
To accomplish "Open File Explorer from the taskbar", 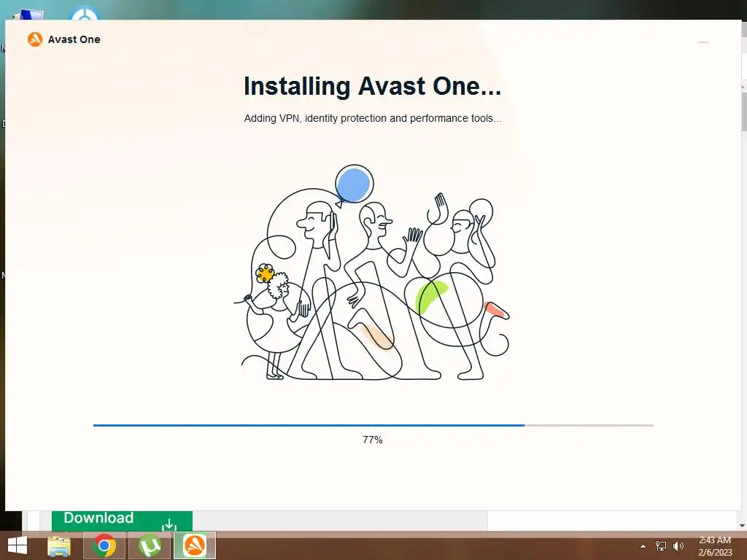I will (x=59, y=545).
